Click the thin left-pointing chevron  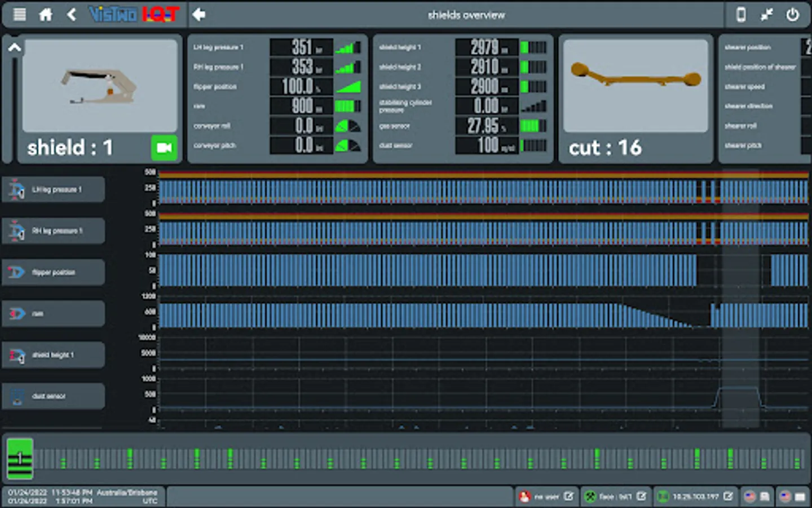[x=71, y=14]
